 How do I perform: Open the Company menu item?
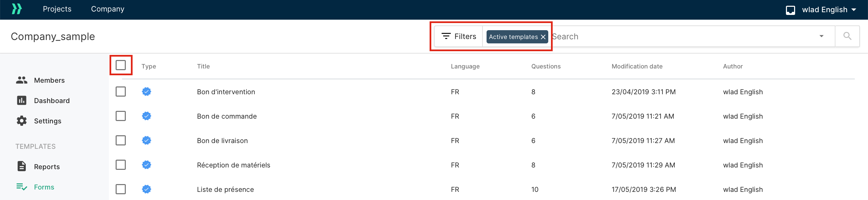pyautogui.click(x=107, y=9)
